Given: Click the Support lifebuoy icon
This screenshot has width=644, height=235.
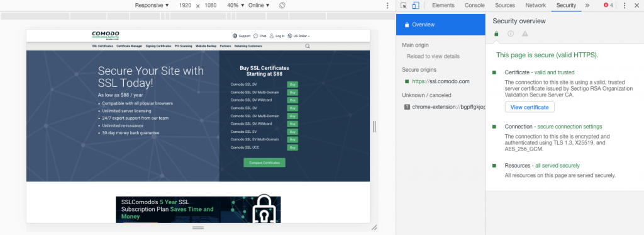Looking at the screenshot, I should pos(235,36).
